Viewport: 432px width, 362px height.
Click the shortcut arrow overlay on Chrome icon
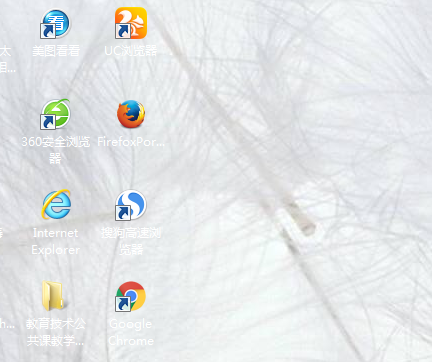[123, 304]
